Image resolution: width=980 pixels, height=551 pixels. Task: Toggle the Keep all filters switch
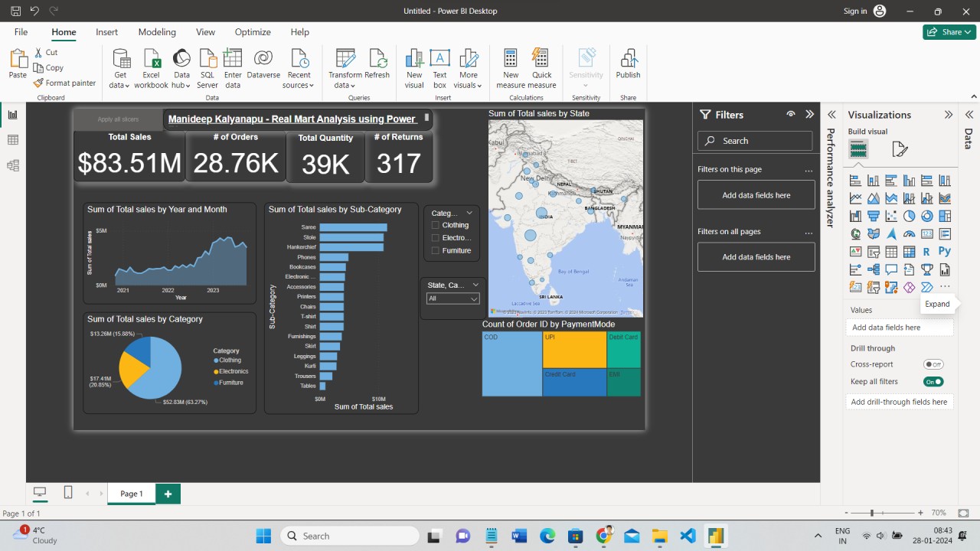click(933, 381)
